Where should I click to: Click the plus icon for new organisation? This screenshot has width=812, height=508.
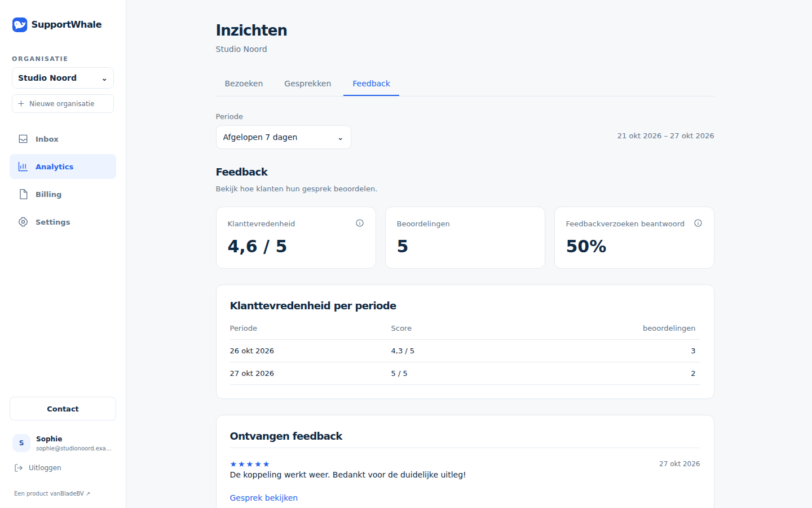(21, 104)
